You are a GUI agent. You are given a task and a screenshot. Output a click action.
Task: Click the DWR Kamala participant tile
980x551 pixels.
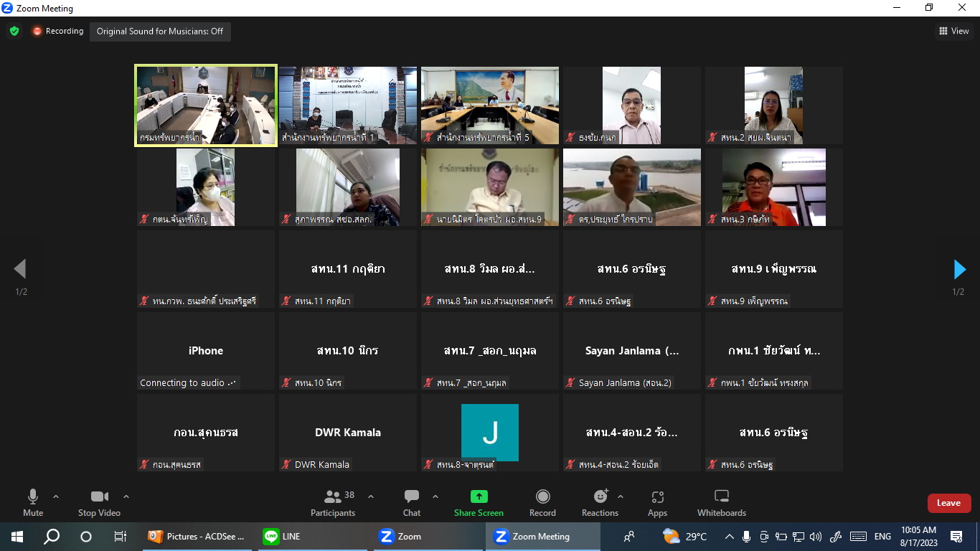[347, 433]
